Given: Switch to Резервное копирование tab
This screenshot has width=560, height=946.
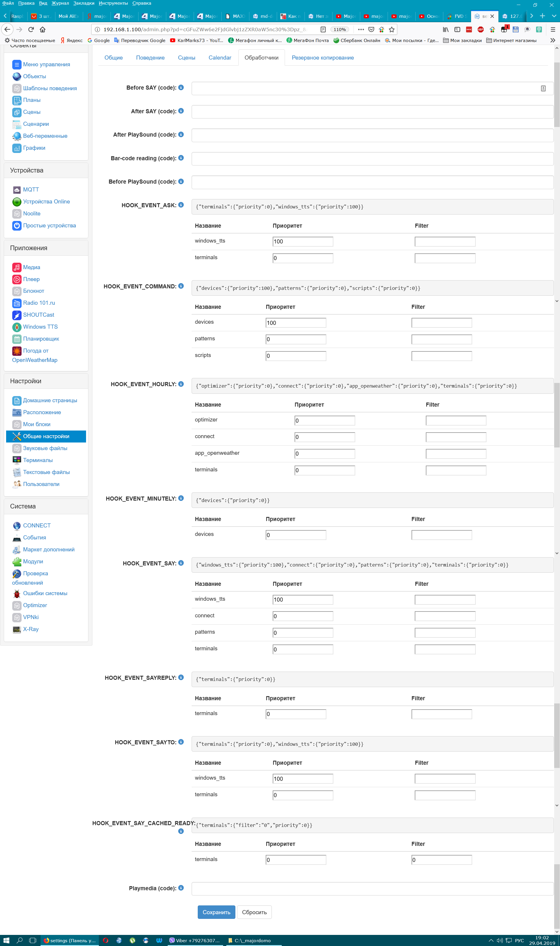Looking at the screenshot, I should pos(323,58).
